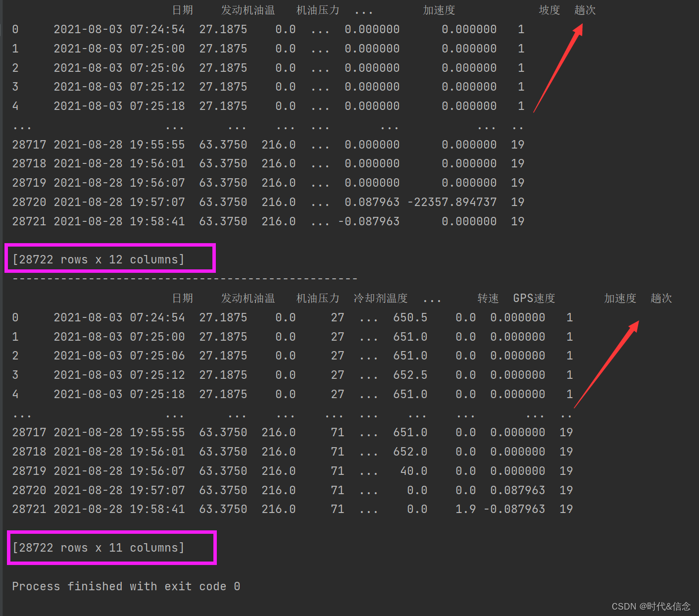Click 机油压力 header of the 11-column table
Viewport: 699px width, 616px height.
tap(318, 298)
